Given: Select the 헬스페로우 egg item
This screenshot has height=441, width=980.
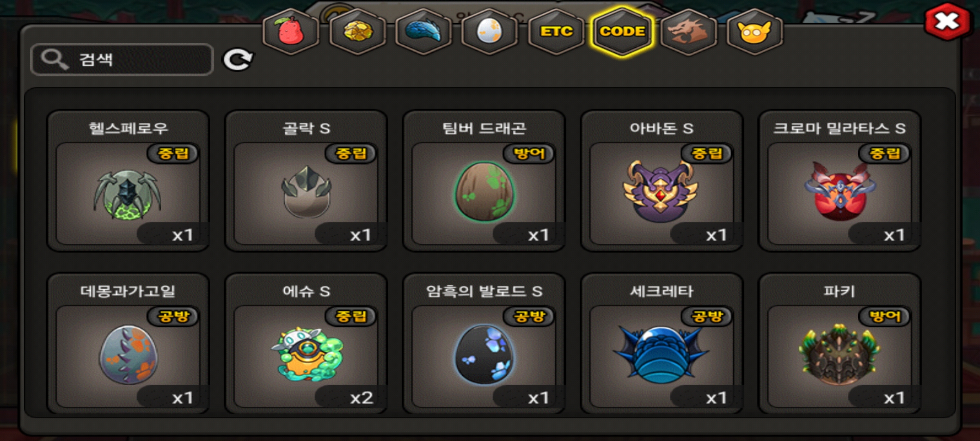Looking at the screenshot, I should [128, 180].
